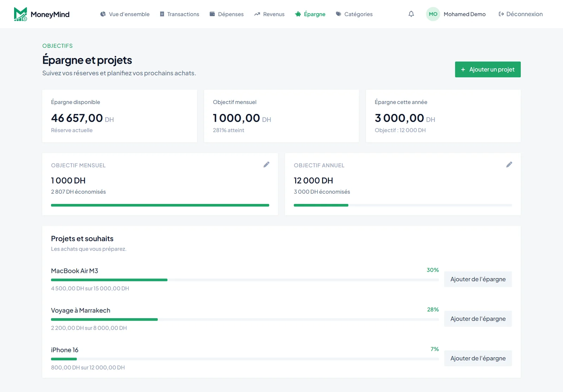Click the MacBook Air M3 project title
Viewport: 563px width, 392px height.
pyautogui.click(x=75, y=271)
